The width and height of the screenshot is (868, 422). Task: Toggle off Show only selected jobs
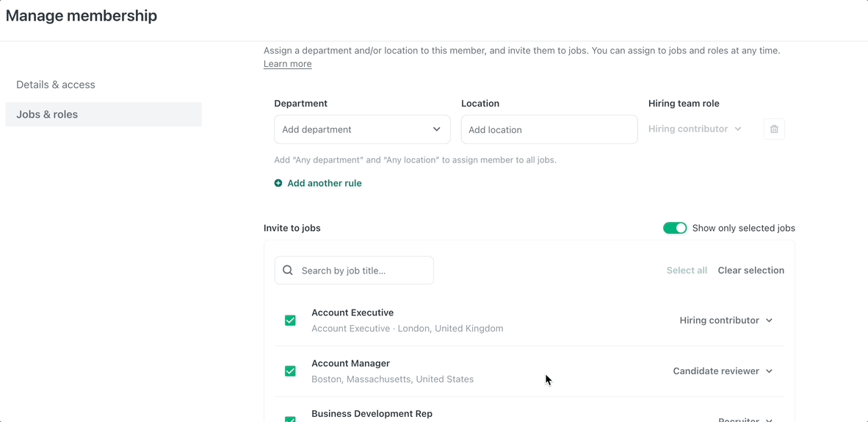tap(674, 228)
